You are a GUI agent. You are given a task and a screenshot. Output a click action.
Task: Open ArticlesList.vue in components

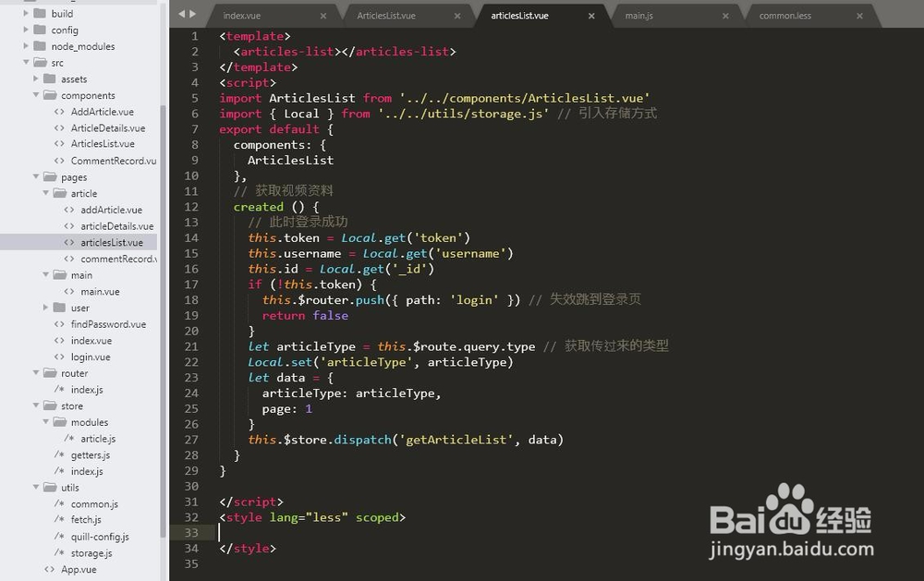click(x=103, y=144)
